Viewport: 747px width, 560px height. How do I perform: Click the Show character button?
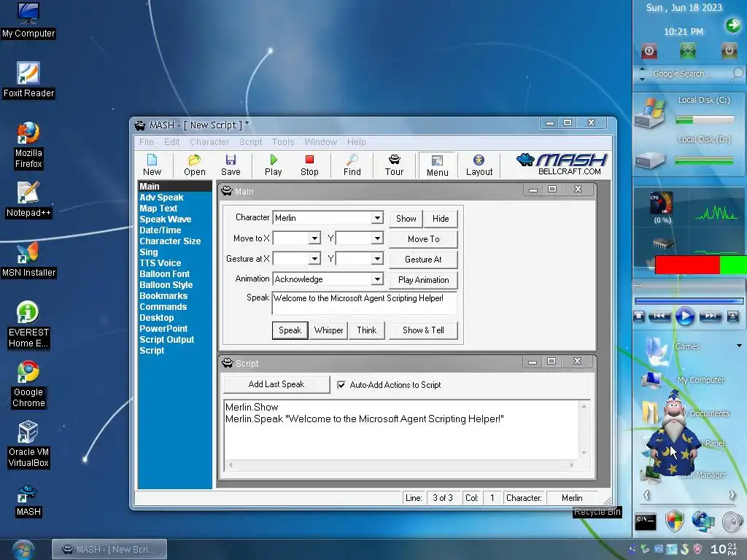coord(406,219)
